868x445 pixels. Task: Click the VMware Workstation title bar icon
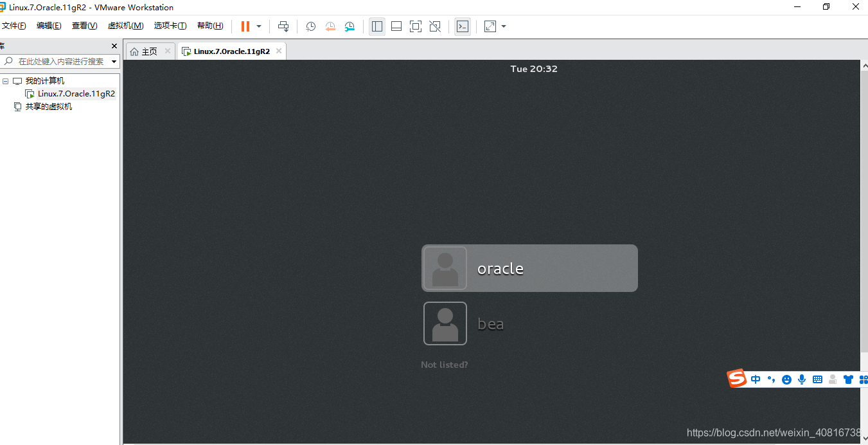coord(3,7)
